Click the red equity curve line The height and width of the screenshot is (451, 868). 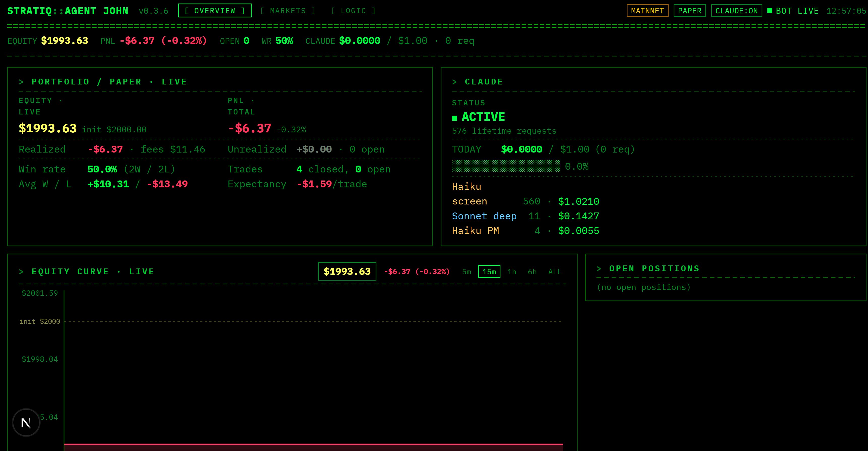pyautogui.click(x=313, y=444)
